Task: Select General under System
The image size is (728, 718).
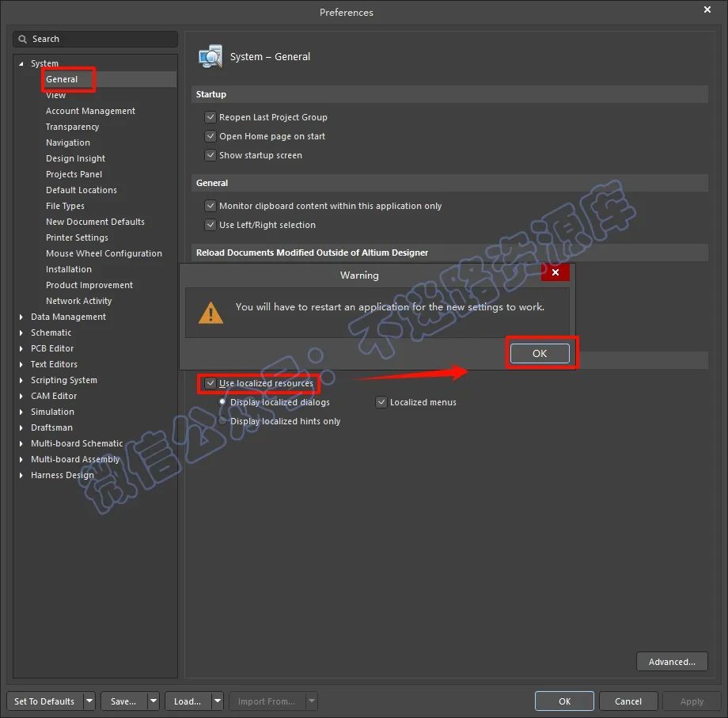Action: coord(62,79)
